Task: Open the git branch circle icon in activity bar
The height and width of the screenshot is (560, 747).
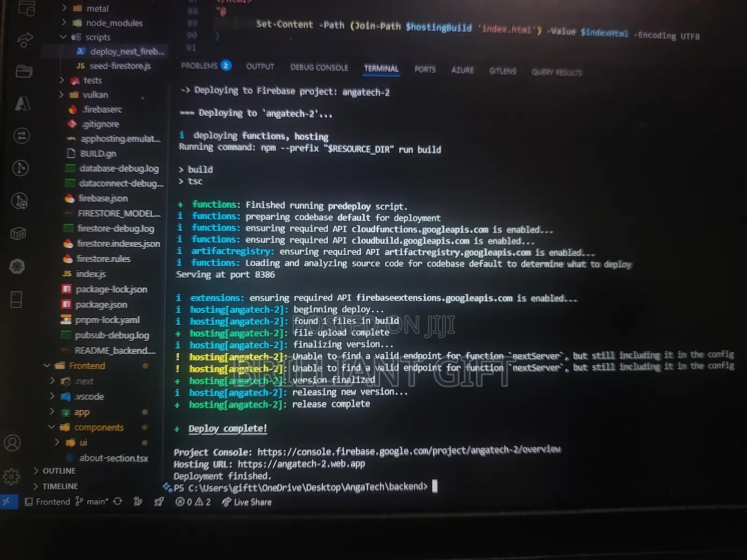Action: pos(20,168)
